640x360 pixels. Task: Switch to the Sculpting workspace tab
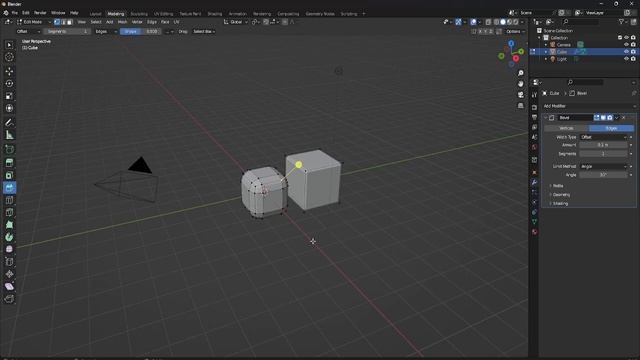[139, 14]
